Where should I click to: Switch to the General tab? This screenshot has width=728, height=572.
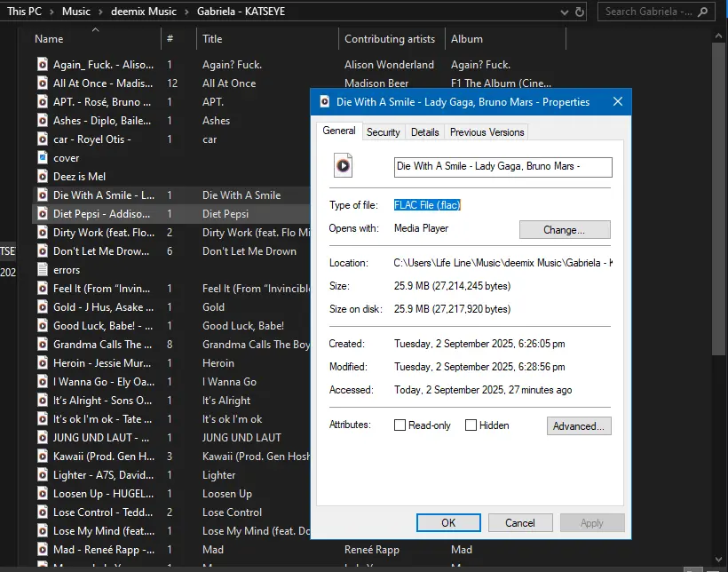pyautogui.click(x=339, y=131)
